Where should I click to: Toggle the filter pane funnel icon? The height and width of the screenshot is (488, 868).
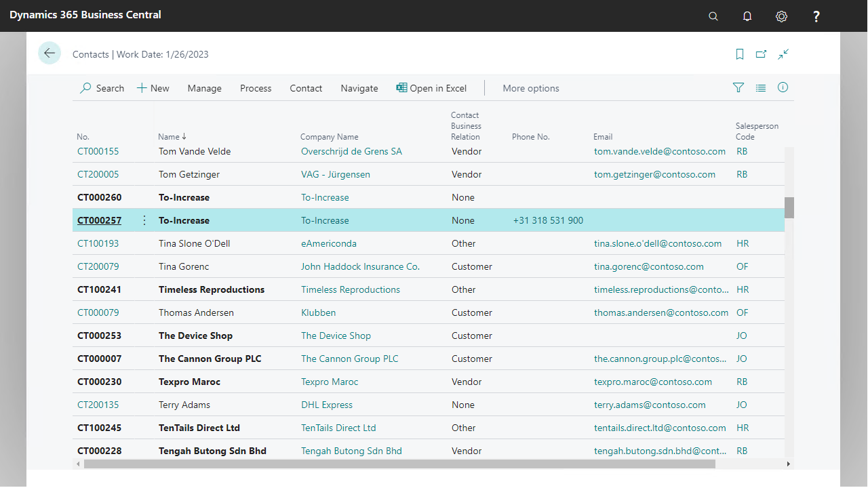(x=738, y=87)
